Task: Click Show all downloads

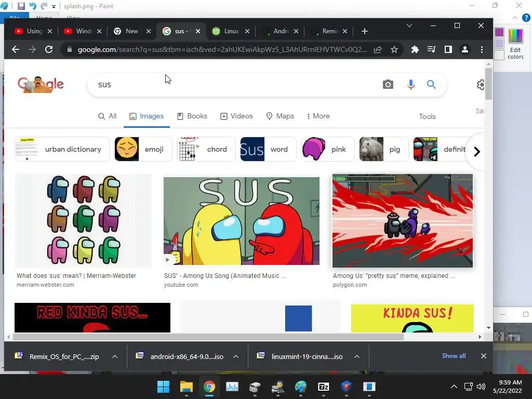Action: 454,356
